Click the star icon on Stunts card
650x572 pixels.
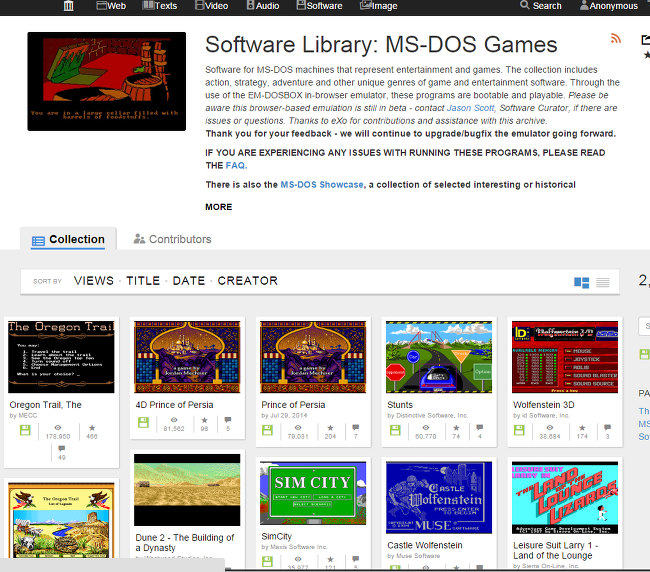click(456, 427)
